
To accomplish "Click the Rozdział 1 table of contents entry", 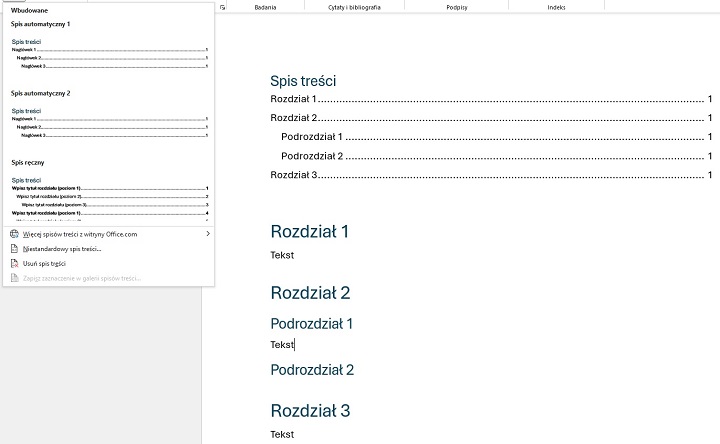I will click(293, 99).
